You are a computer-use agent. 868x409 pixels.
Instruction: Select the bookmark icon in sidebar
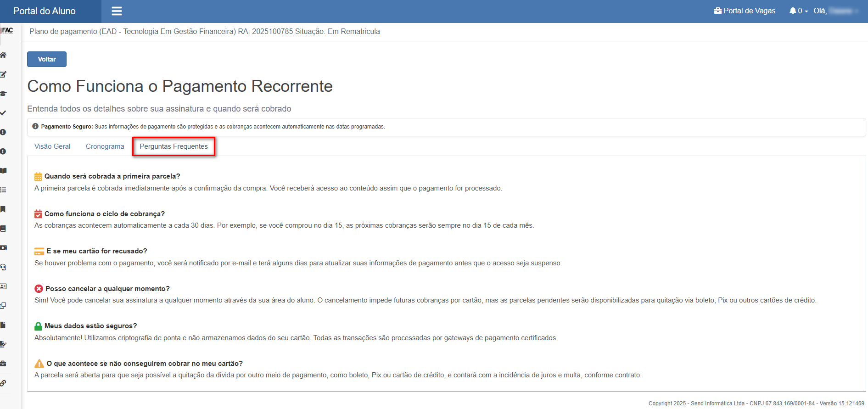coord(3,209)
